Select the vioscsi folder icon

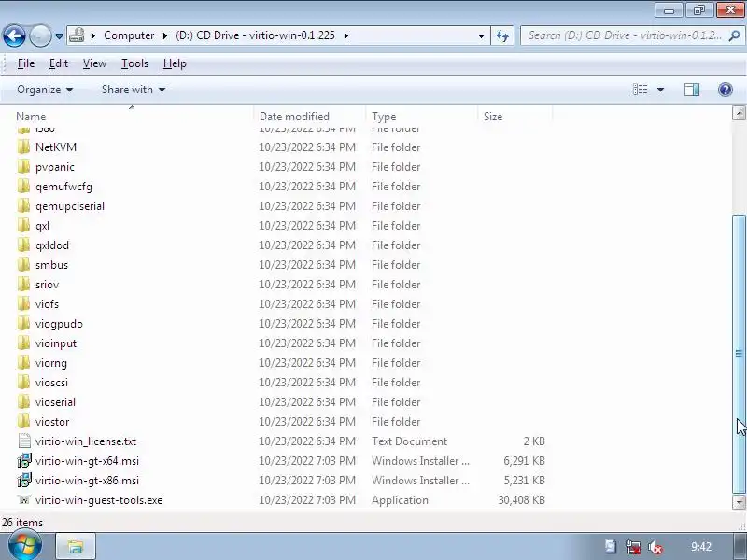tap(24, 382)
